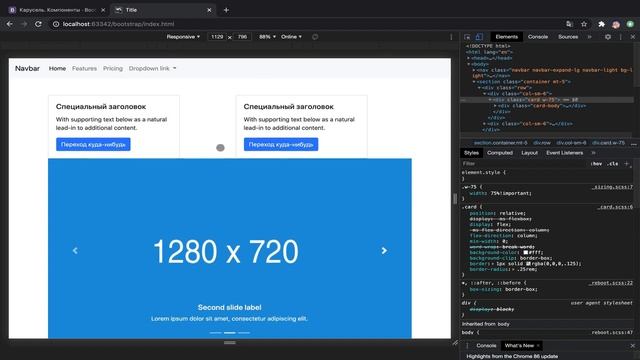Click the Home link in the navbar
This screenshot has width=640, height=360.
pos(57,69)
